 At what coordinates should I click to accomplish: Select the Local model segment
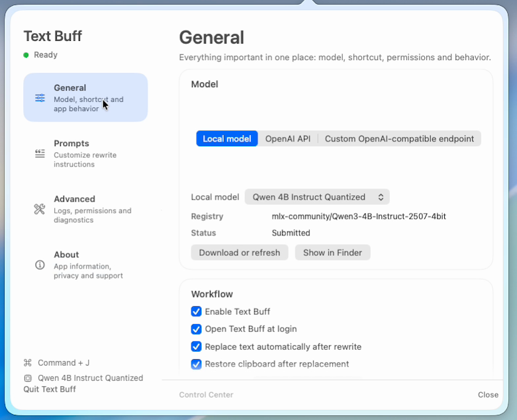point(227,139)
